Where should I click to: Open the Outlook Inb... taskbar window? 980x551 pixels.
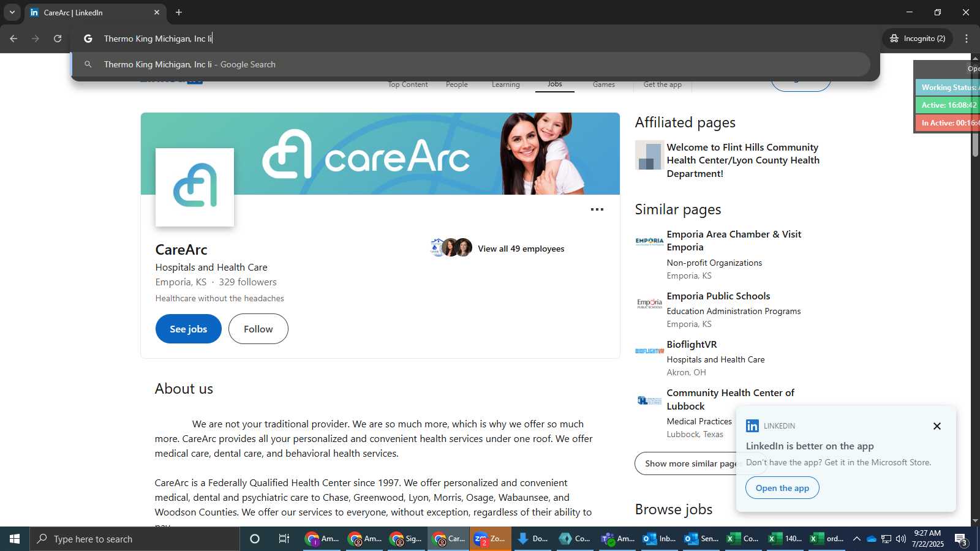pyautogui.click(x=660, y=539)
